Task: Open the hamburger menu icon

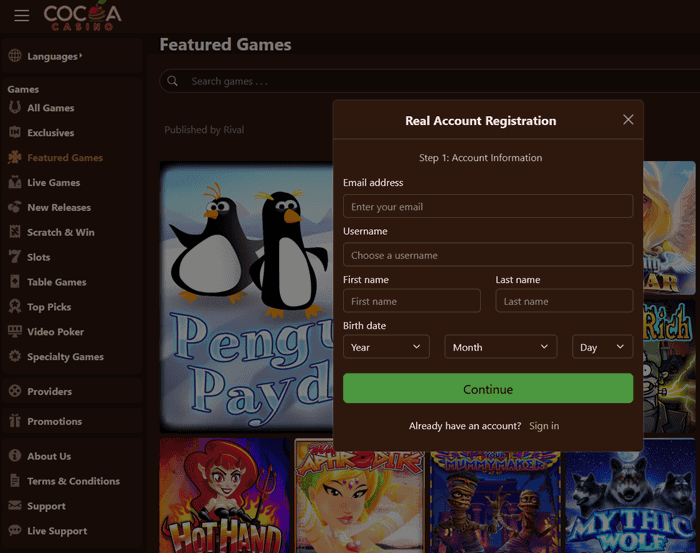Action: (21, 15)
